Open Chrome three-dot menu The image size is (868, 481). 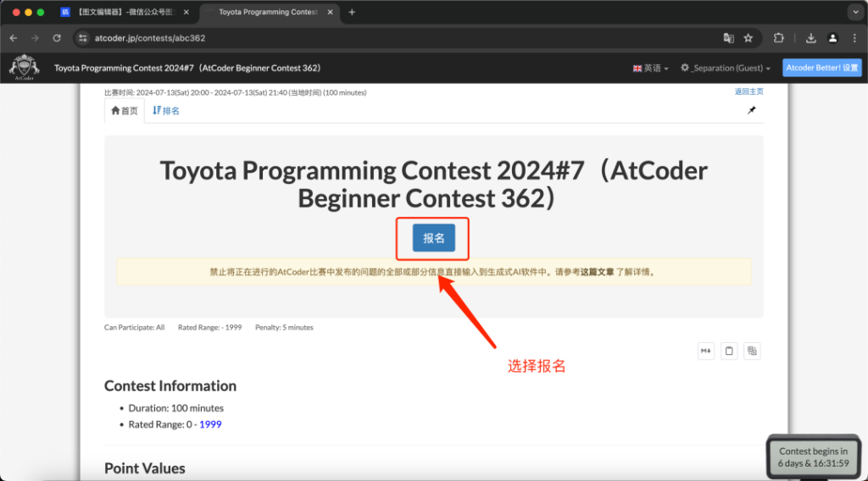tap(854, 38)
